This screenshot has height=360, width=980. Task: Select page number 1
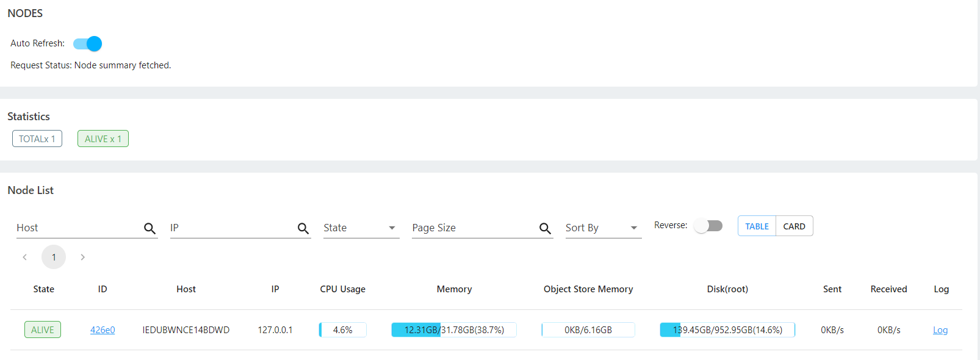pos(54,257)
